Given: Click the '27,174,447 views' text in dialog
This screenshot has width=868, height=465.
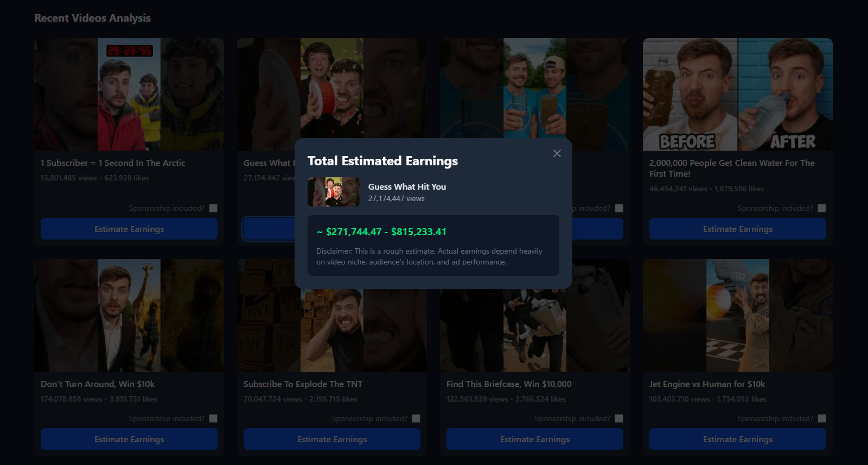Looking at the screenshot, I should point(397,198).
